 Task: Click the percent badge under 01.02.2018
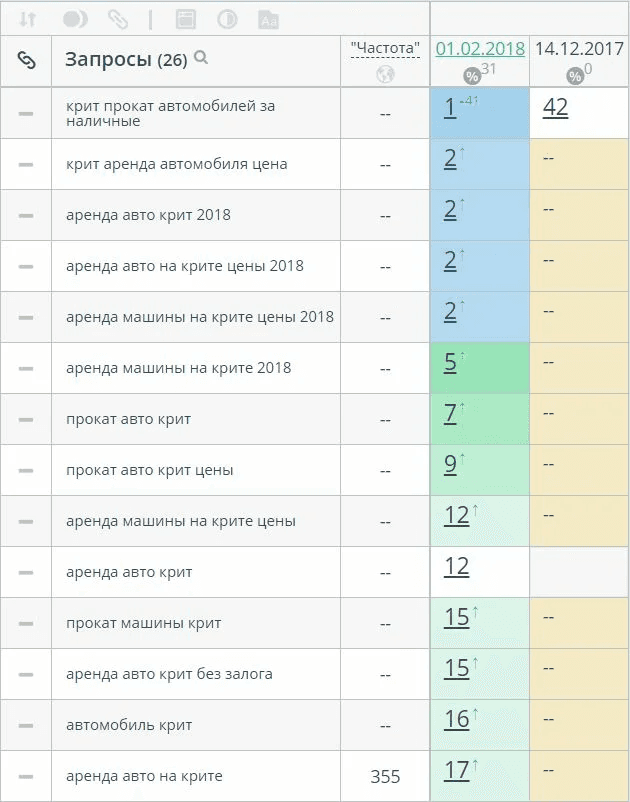pos(472,77)
